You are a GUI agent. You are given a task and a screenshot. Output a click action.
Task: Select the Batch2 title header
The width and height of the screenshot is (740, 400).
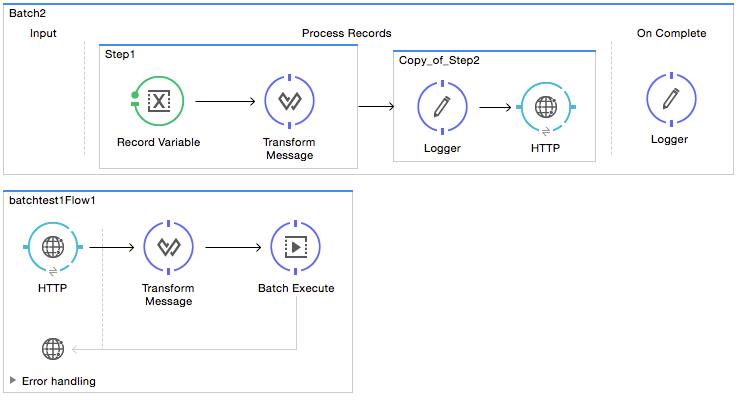pos(29,11)
